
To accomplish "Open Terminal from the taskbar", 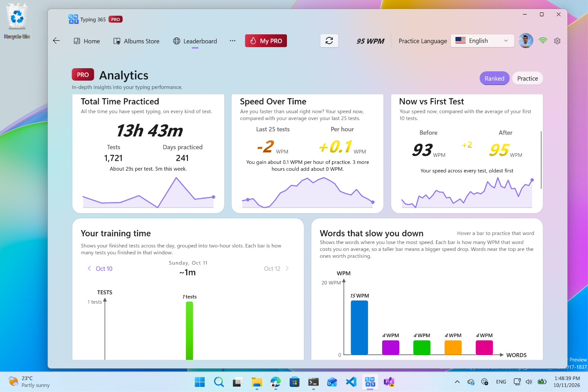I will (313, 382).
